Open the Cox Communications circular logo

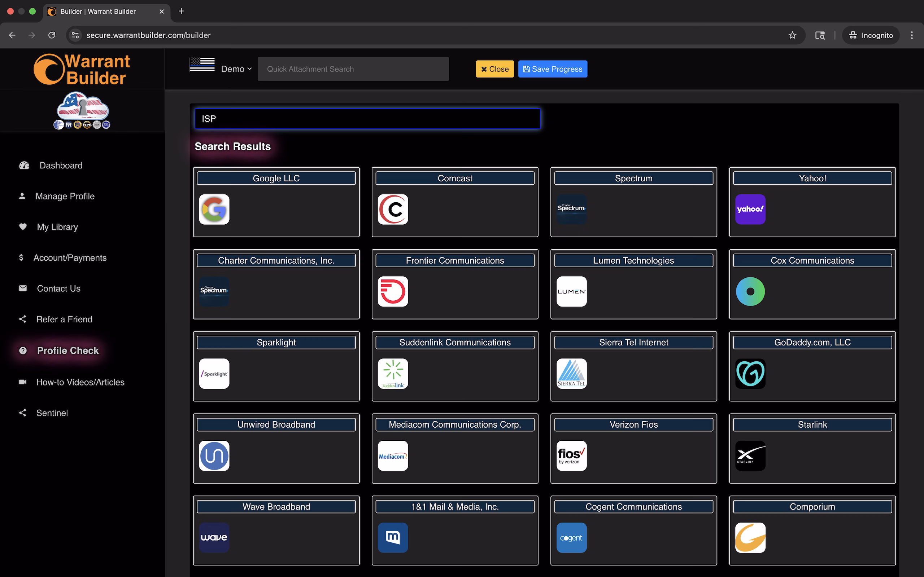(x=750, y=291)
